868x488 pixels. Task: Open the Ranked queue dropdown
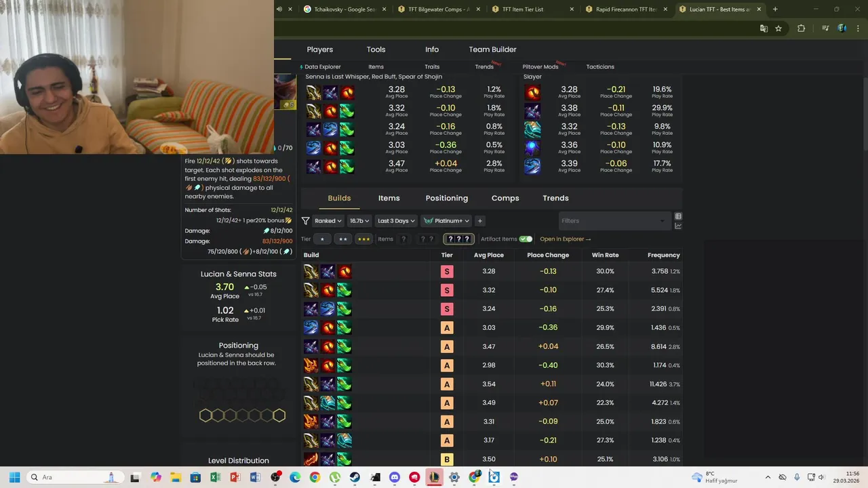click(328, 221)
